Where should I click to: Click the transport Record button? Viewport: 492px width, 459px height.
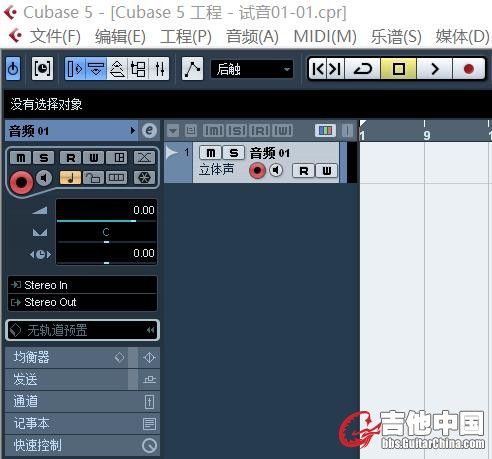(x=469, y=69)
